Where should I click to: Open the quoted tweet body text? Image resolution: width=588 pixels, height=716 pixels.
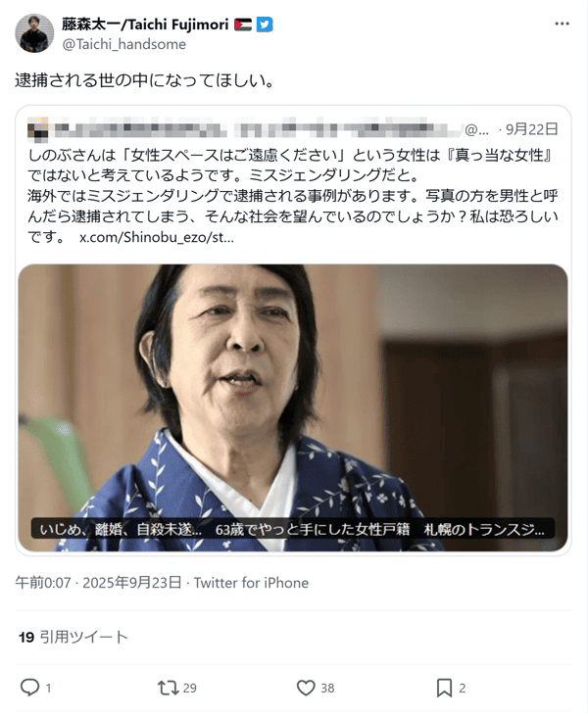[x=293, y=196]
